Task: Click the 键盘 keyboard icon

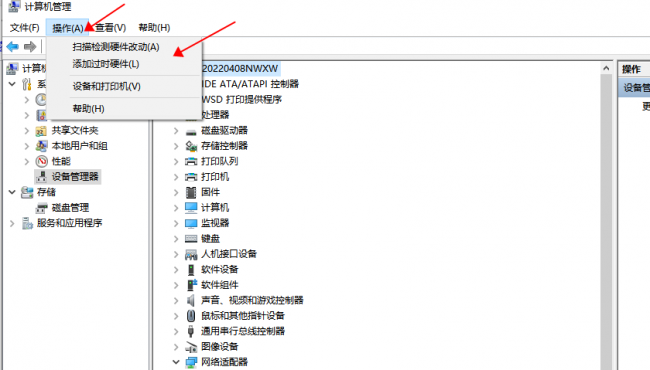Action: pos(191,239)
